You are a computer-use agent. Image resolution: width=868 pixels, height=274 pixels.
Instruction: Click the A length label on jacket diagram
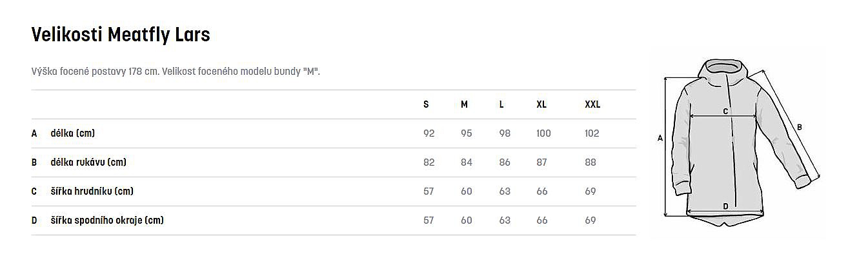coord(660,137)
